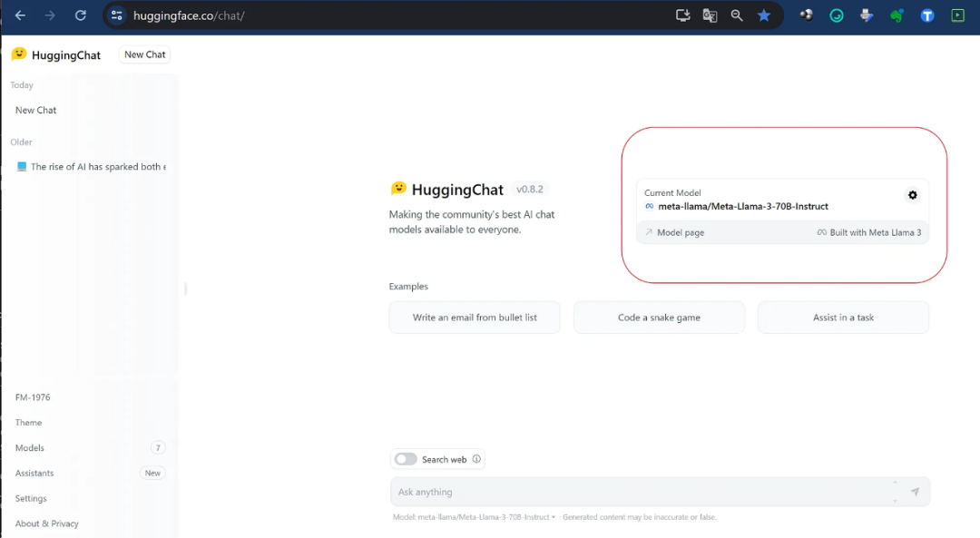
Task: Pick the 'Assist in a task' example
Action: [843, 318]
